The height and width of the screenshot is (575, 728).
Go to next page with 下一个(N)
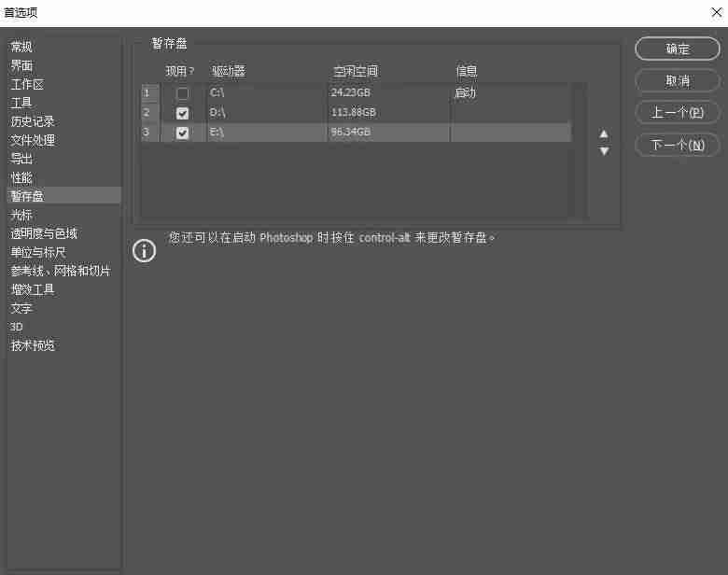pyautogui.click(x=677, y=146)
